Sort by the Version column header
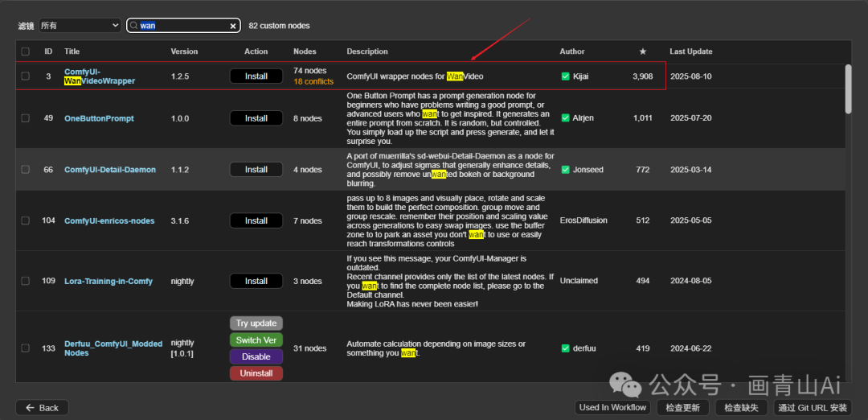Viewport: 868px width, 420px height. 184,51
